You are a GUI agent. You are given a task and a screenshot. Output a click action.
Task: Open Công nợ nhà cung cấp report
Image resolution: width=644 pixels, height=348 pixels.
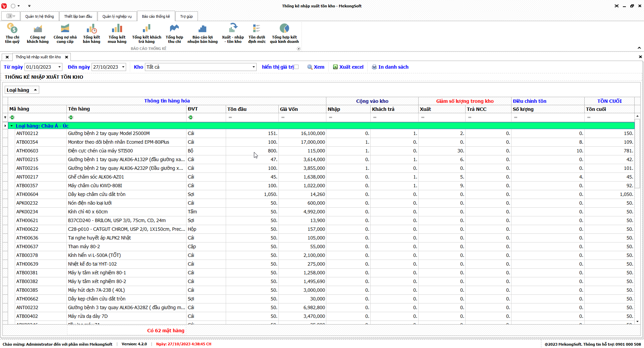coord(65,33)
